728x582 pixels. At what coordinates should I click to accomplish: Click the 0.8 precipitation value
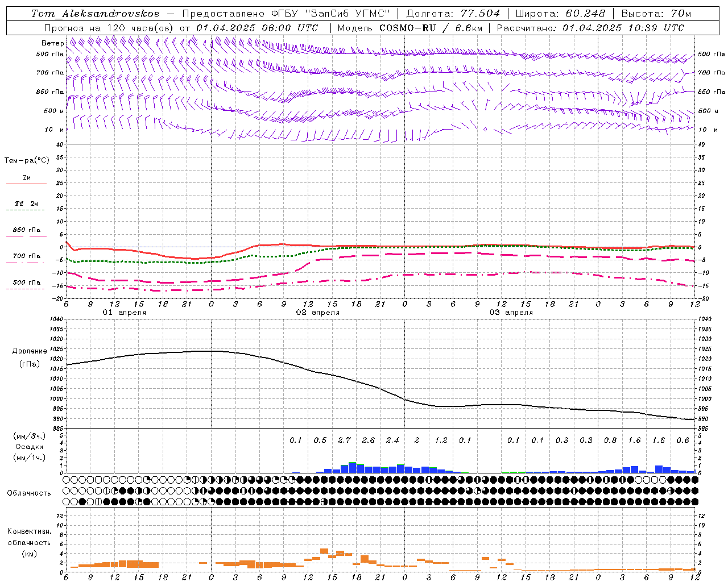610,440
